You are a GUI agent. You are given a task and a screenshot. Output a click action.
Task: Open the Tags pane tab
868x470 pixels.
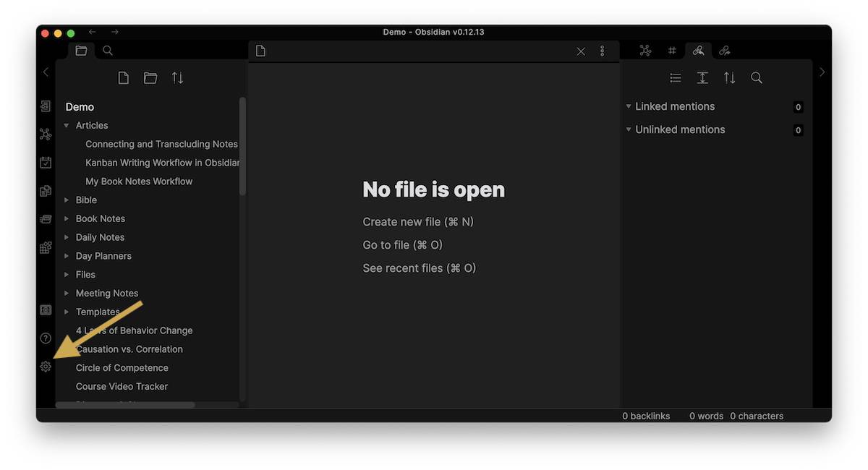[672, 51]
